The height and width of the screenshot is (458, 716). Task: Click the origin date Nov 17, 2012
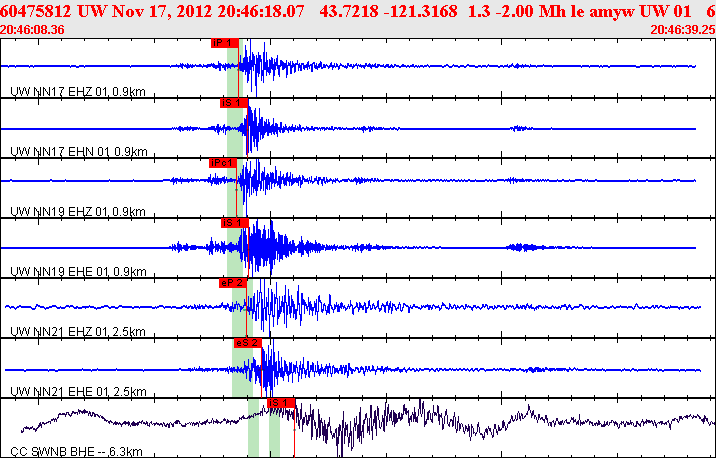tap(162, 11)
